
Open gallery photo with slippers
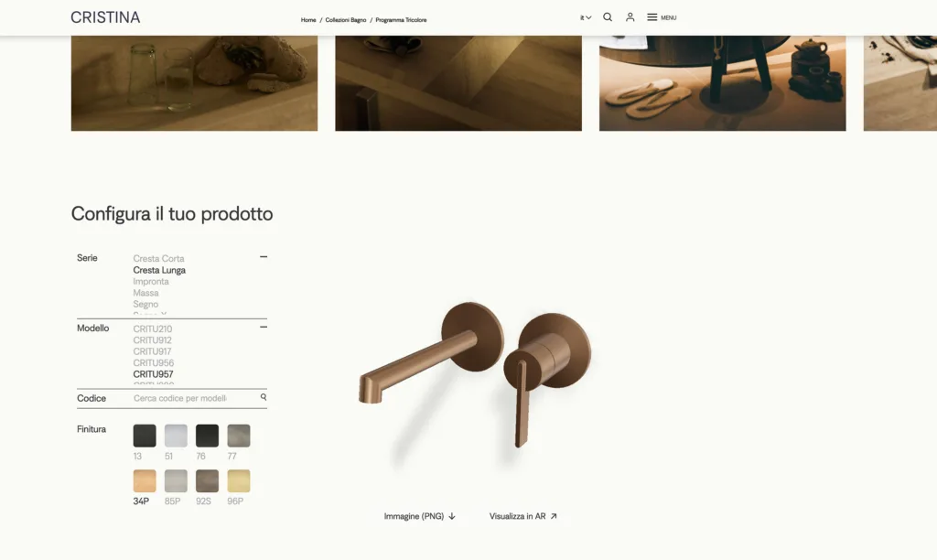point(723,83)
